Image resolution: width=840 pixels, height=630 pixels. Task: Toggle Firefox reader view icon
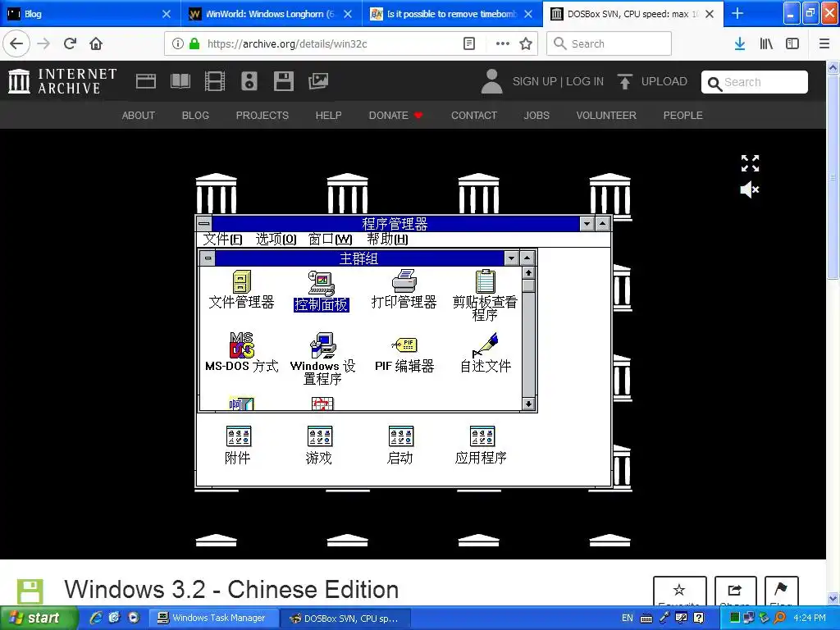468,44
